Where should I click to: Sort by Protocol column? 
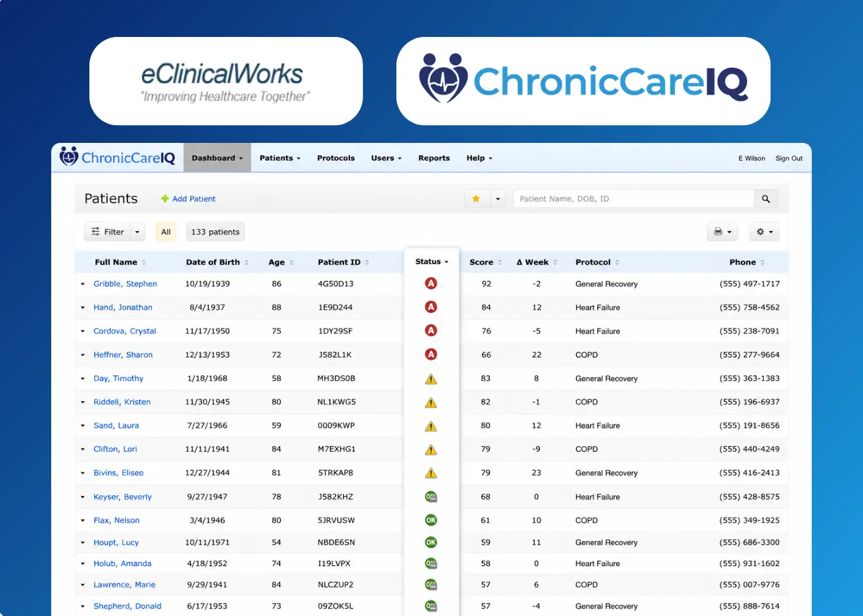point(597,262)
